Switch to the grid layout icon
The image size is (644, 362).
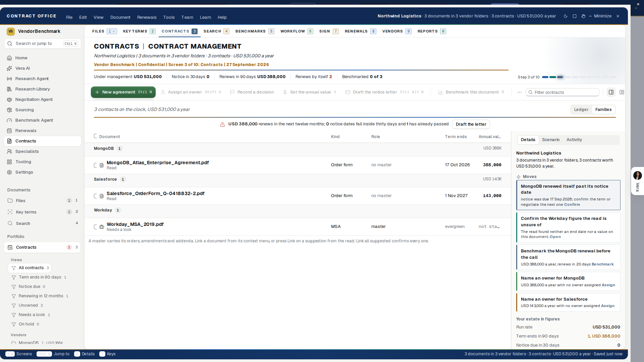click(x=622, y=92)
